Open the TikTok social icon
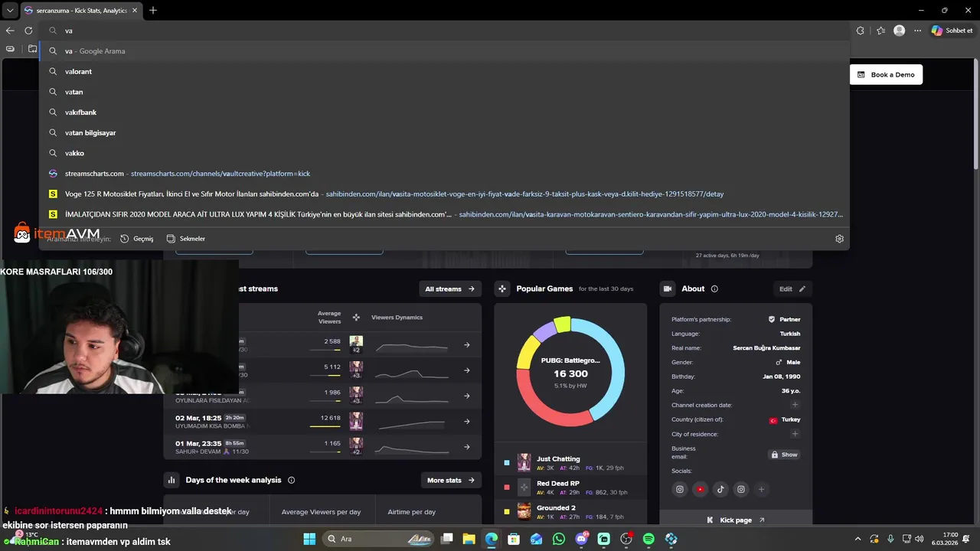The width and height of the screenshot is (980, 551). coord(720,489)
